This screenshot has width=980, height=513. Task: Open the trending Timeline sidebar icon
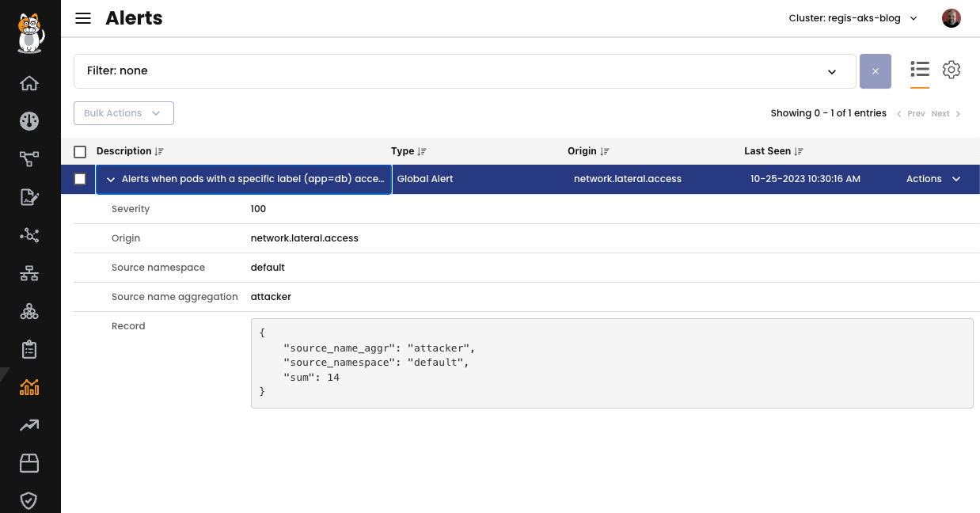29,425
